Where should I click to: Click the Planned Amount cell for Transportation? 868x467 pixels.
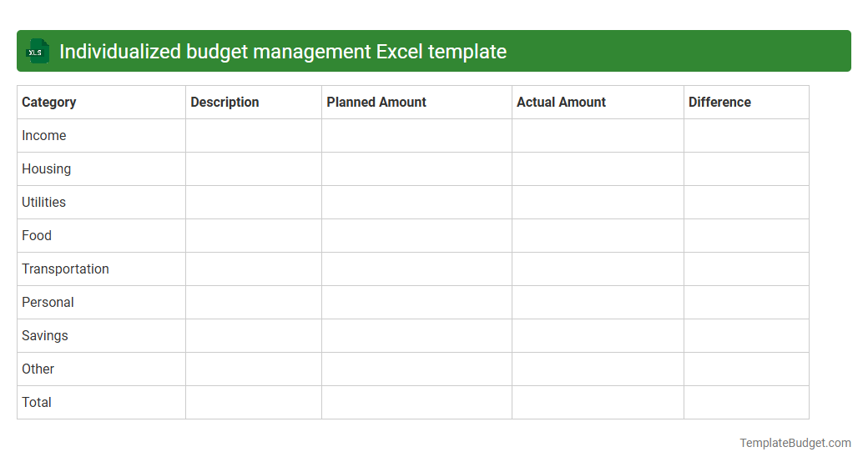[x=416, y=269]
